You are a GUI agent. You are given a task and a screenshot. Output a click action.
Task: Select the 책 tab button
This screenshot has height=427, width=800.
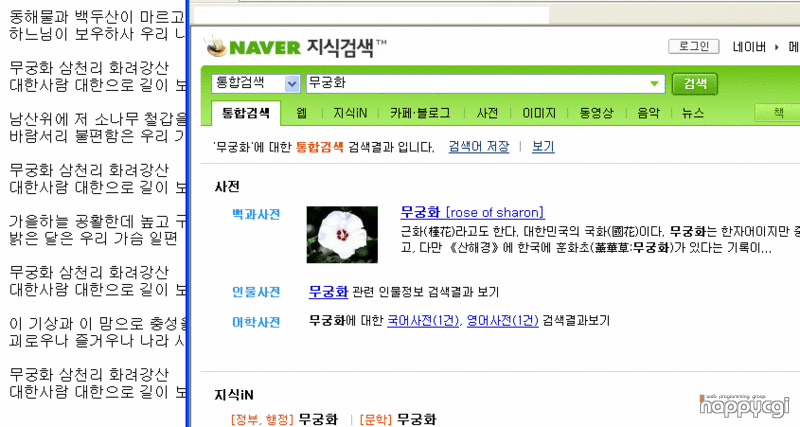[778, 113]
